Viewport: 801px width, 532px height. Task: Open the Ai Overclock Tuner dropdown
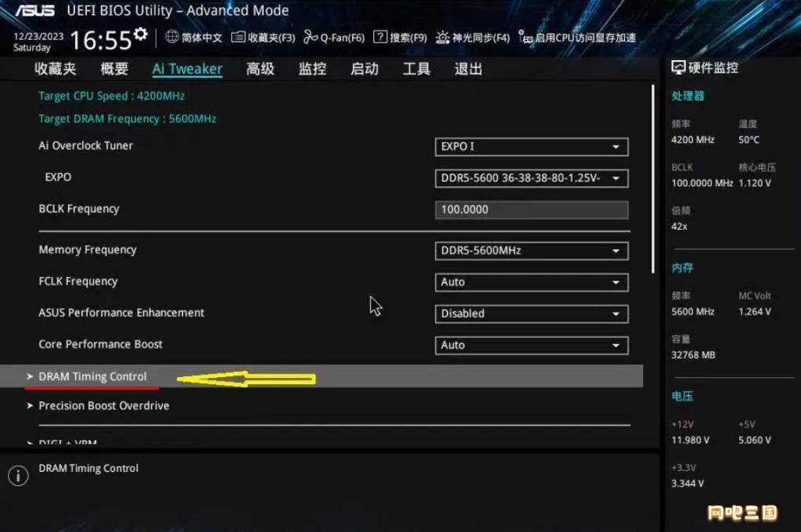coord(531,146)
